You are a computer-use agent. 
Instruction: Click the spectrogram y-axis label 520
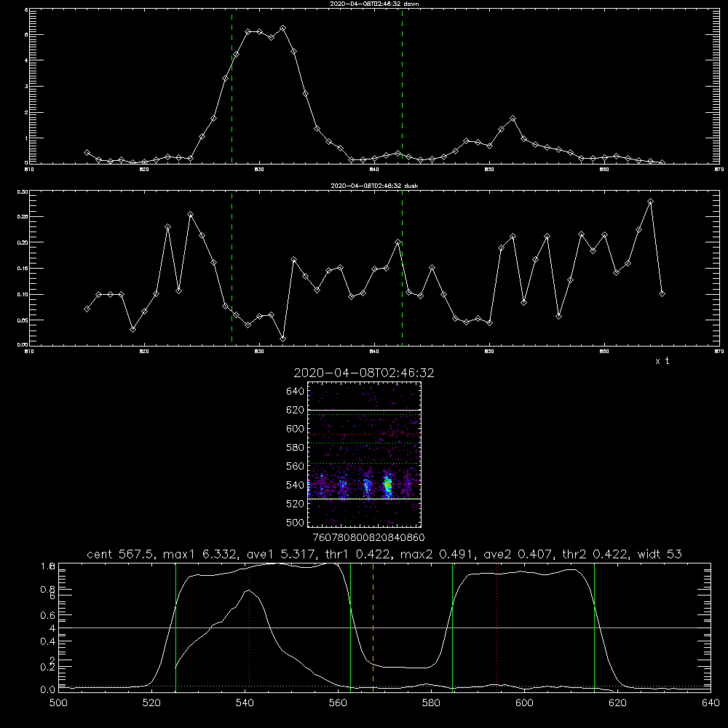[296, 504]
